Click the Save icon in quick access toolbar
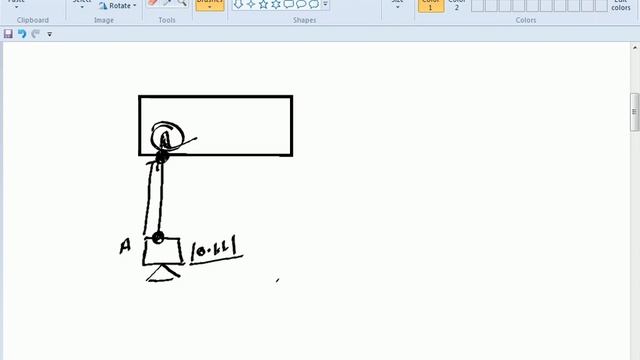 tap(8, 34)
